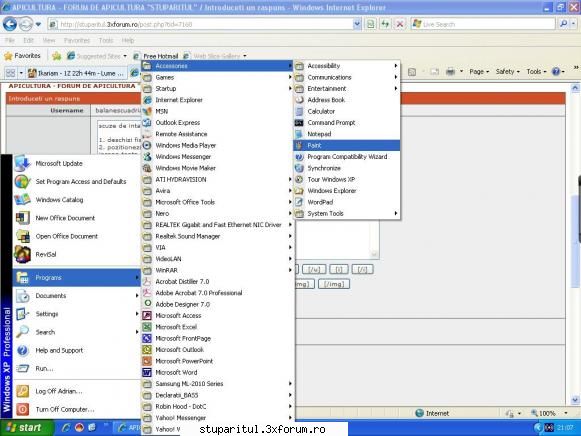The image size is (581, 436).
Task: Open Settings in the Start menu
Action: click(77, 314)
